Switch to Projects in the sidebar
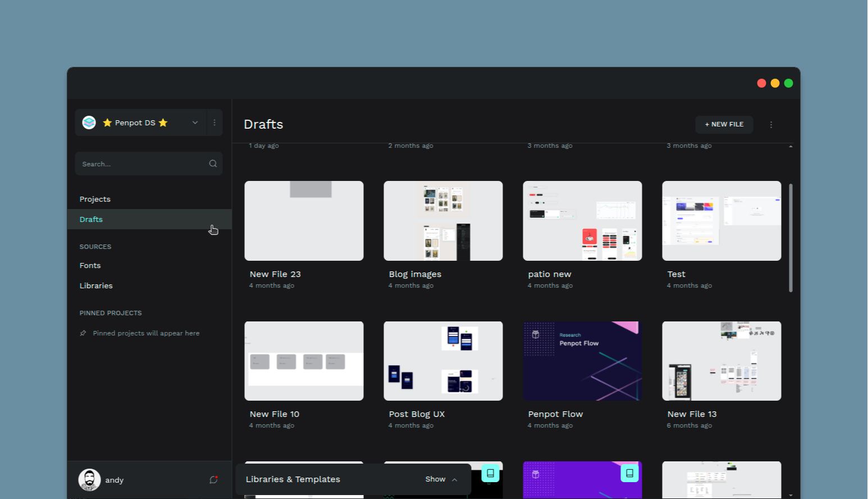Screen dimensions: 868x499 click(95, 199)
